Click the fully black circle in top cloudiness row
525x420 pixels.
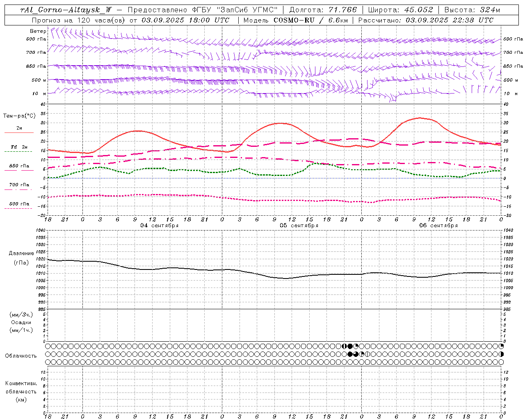[350, 346]
